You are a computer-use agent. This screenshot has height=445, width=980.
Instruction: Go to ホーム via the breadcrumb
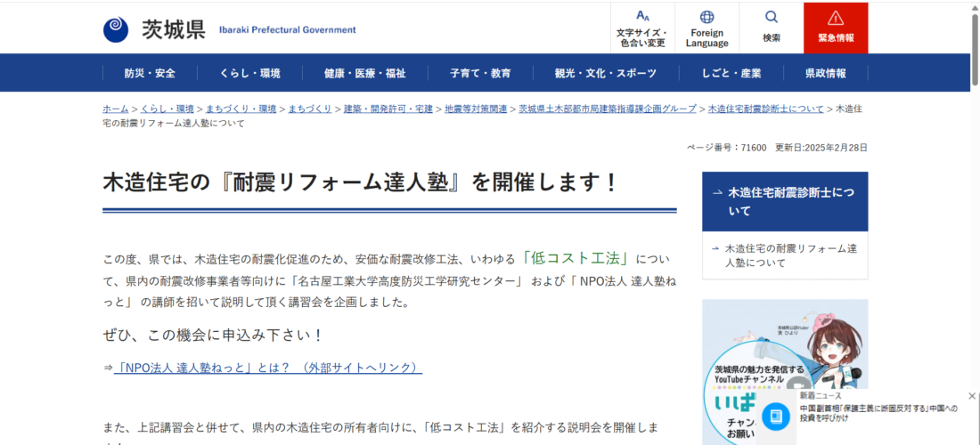(115, 109)
